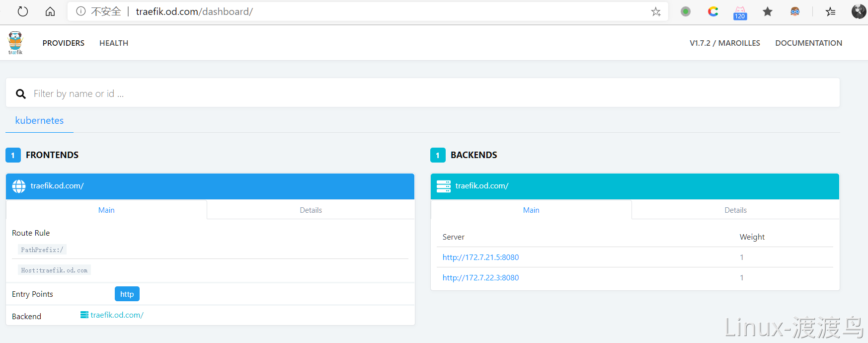Viewport: 868px width, 343px height.
Task: Click the search magnifier icon
Action: point(21,93)
